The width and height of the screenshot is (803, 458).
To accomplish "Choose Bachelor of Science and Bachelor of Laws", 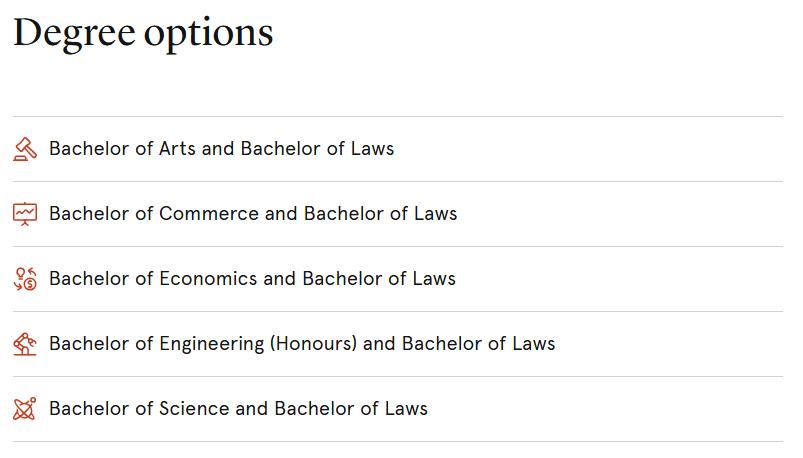I will 238,409.
